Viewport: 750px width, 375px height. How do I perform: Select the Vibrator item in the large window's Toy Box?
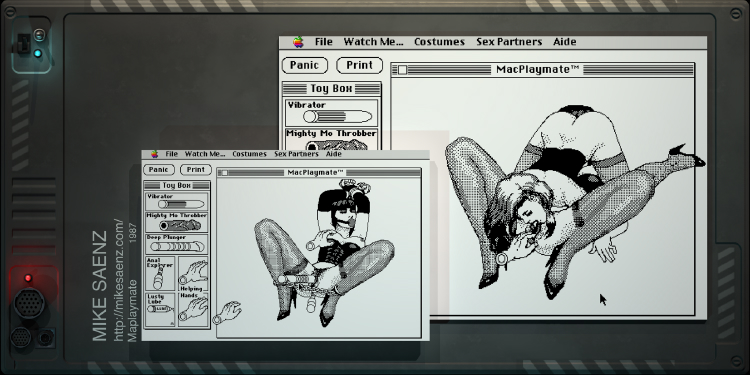click(331, 112)
